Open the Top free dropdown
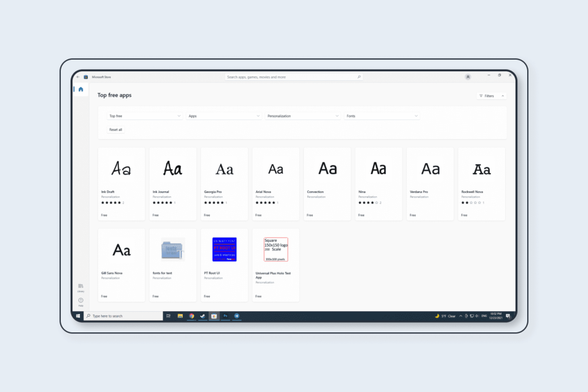This screenshot has height=392, width=588. [144, 115]
